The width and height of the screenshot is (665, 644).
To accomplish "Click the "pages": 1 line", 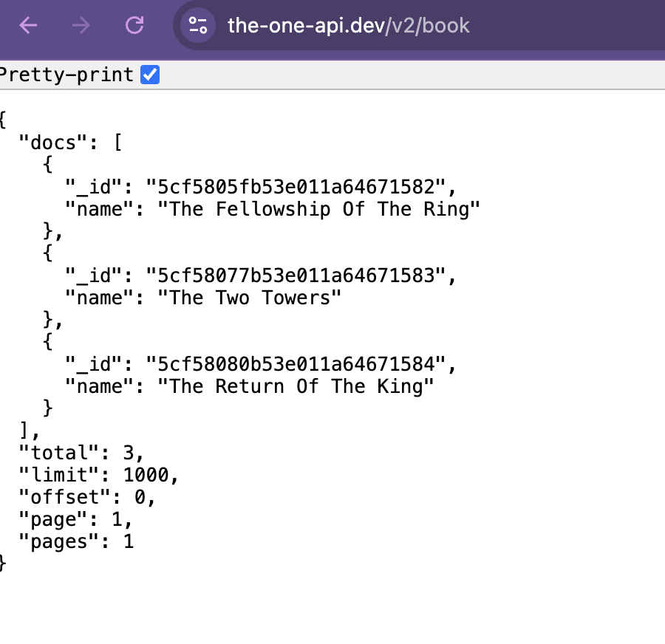I will (x=75, y=541).
